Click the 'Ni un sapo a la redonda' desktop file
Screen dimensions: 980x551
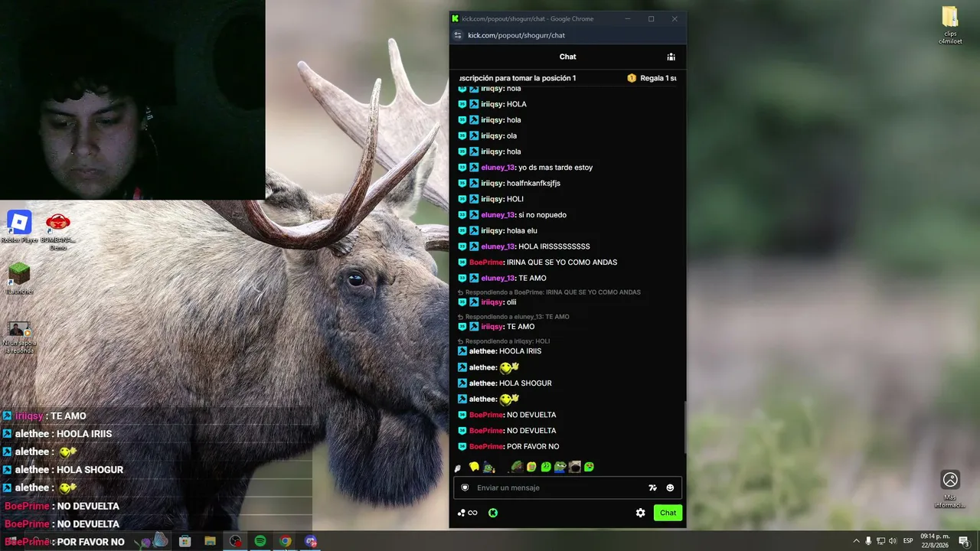point(19,337)
